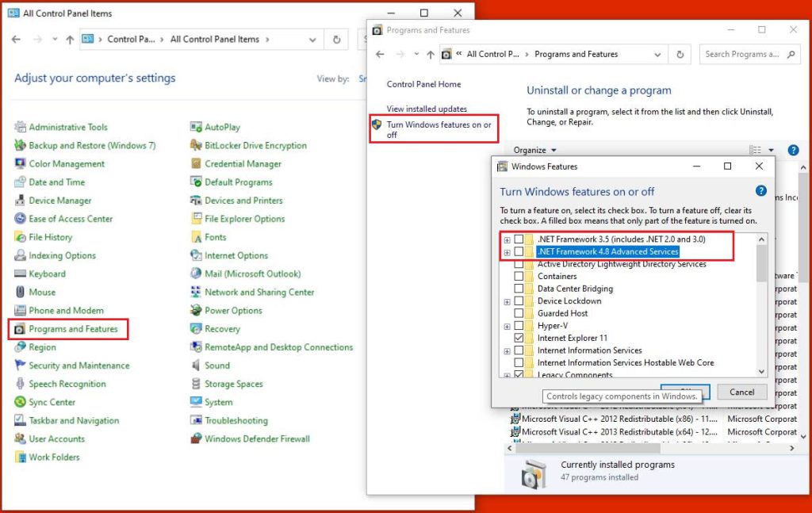Enable Active Directory Lightweight Directory Services checkbox
The height and width of the screenshot is (513, 812).
click(x=519, y=264)
